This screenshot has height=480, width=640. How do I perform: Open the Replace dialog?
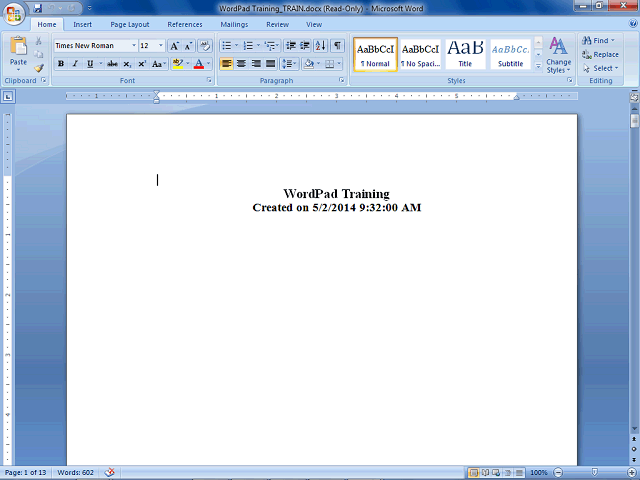tap(600, 54)
